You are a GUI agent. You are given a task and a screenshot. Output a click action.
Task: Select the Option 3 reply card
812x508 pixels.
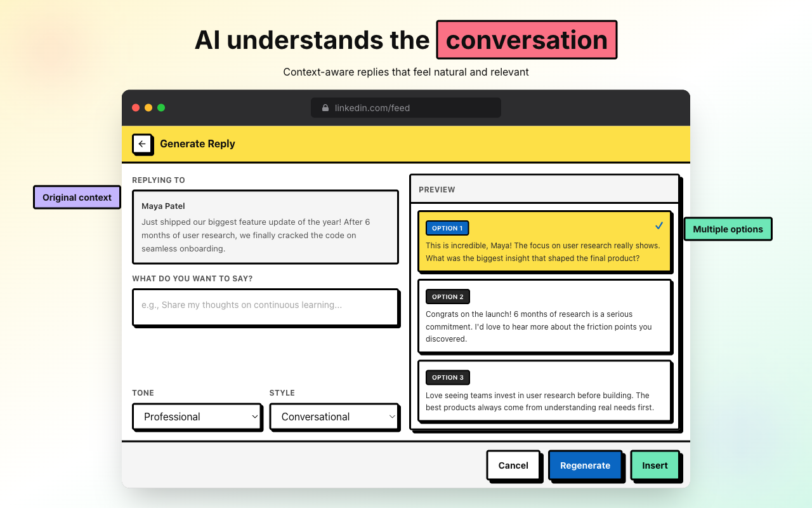coord(544,391)
